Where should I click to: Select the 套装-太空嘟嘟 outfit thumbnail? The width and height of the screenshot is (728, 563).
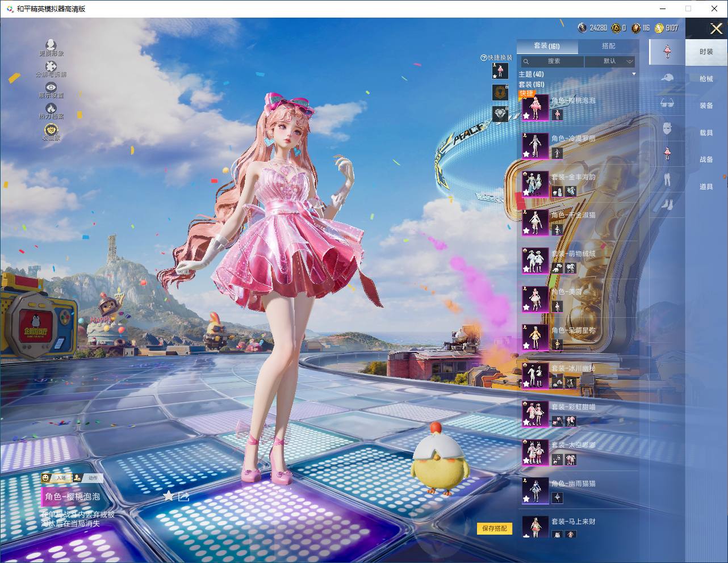pyautogui.click(x=535, y=452)
